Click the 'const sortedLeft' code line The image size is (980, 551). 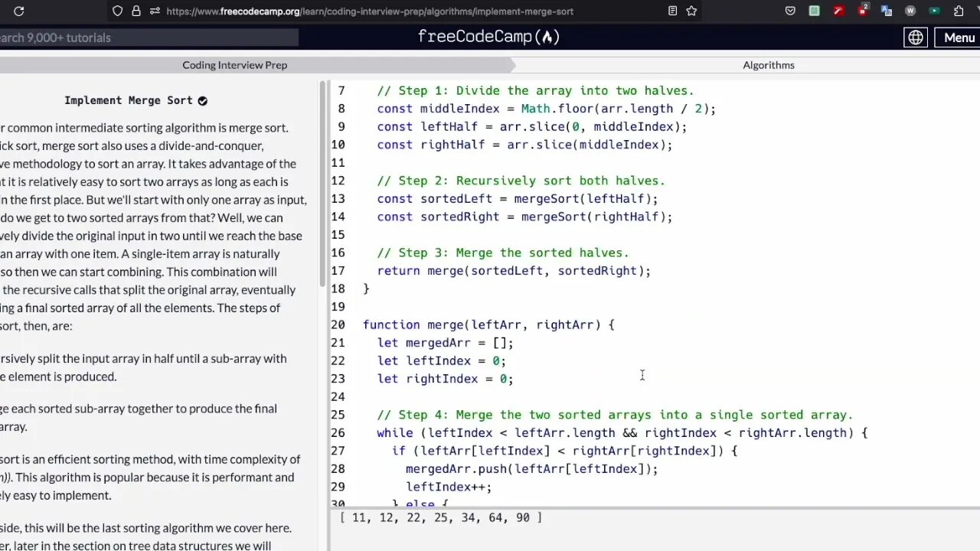517,198
